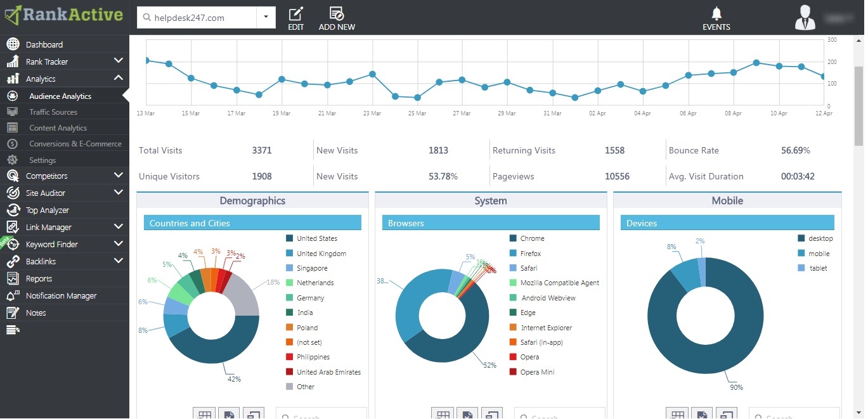Toggle the Safari legend entry
The image size is (868, 419).
coord(523,268)
